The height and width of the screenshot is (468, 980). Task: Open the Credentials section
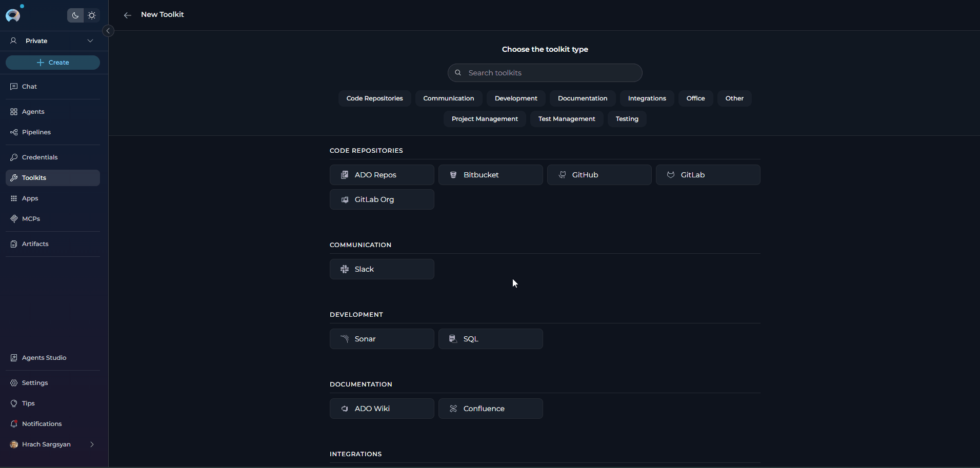pyautogui.click(x=39, y=157)
